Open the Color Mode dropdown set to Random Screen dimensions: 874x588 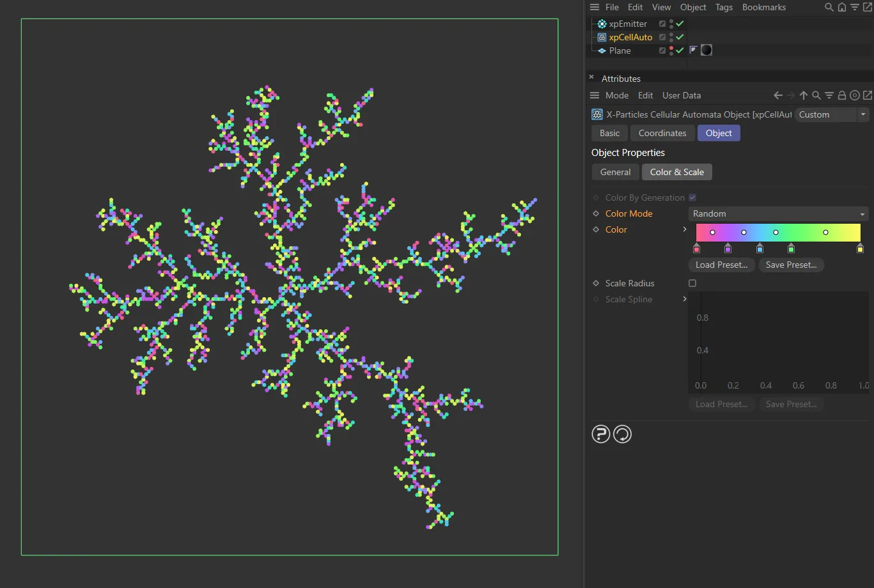point(778,213)
